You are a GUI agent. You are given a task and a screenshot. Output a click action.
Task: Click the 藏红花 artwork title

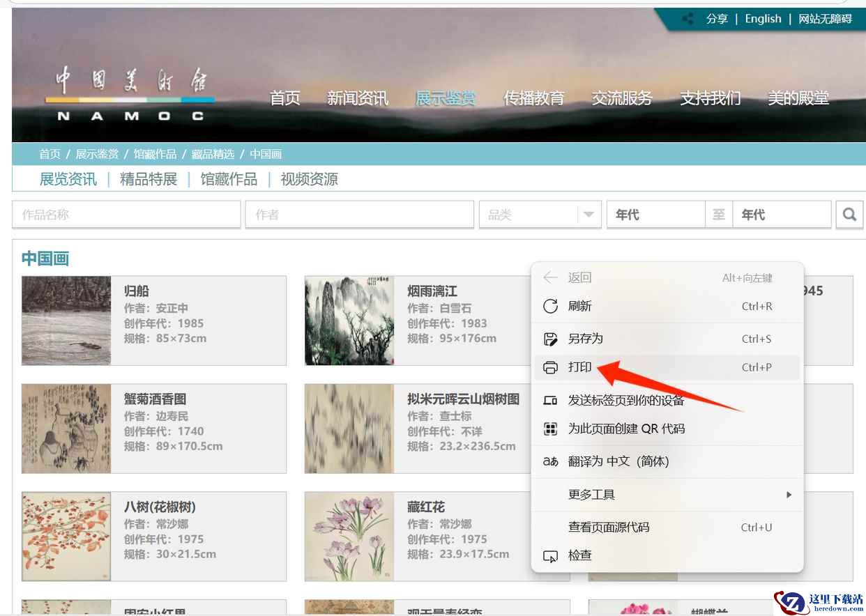pos(426,507)
